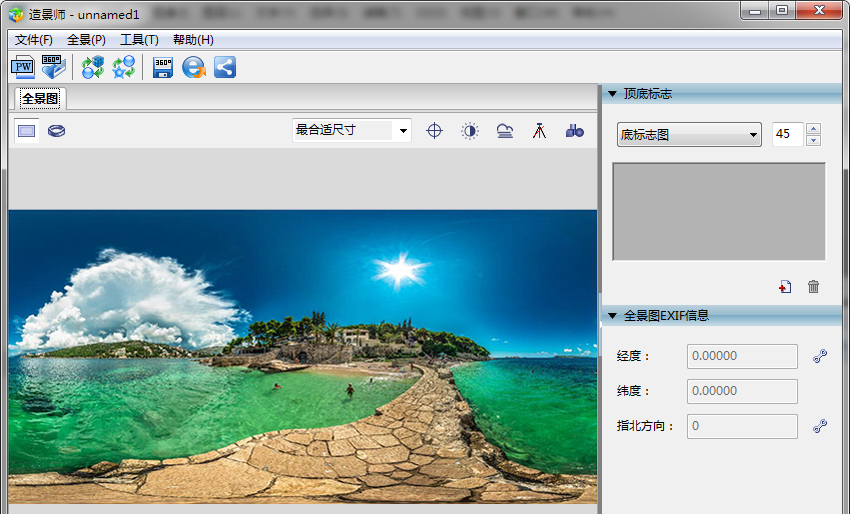Click the save 360° floppy disk icon
This screenshot has height=514, width=850.
pyautogui.click(x=163, y=67)
